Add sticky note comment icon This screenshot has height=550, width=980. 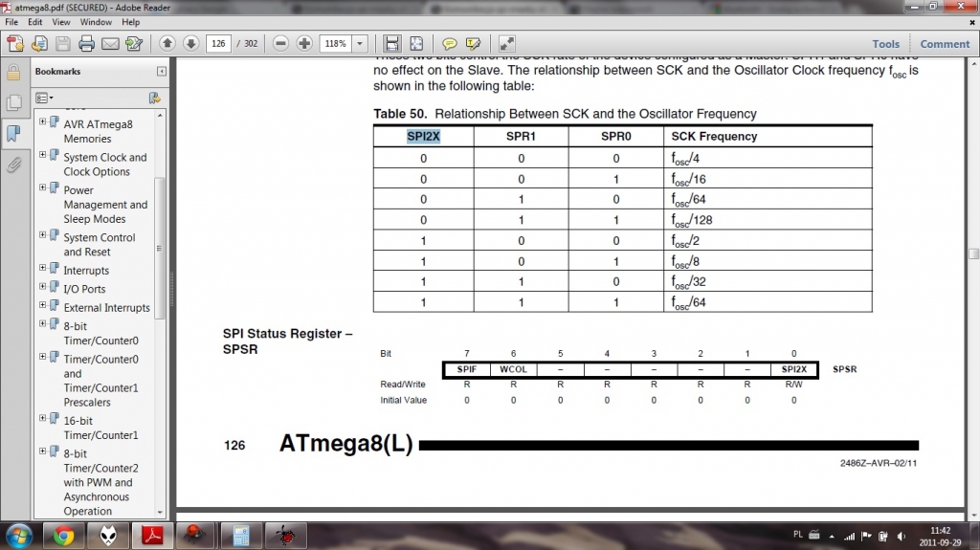tap(450, 44)
